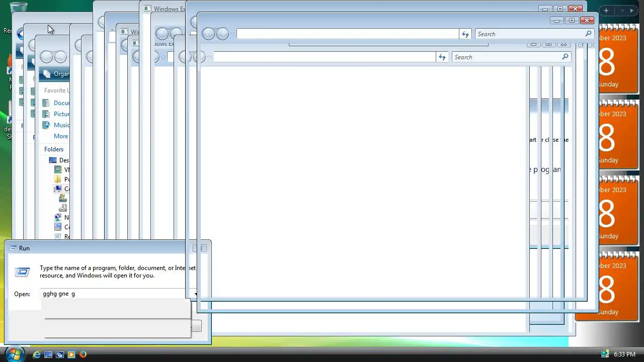Click Forward in the frontmost Explorer window
This screenshot has height=362, width=644.
point(222,34)
